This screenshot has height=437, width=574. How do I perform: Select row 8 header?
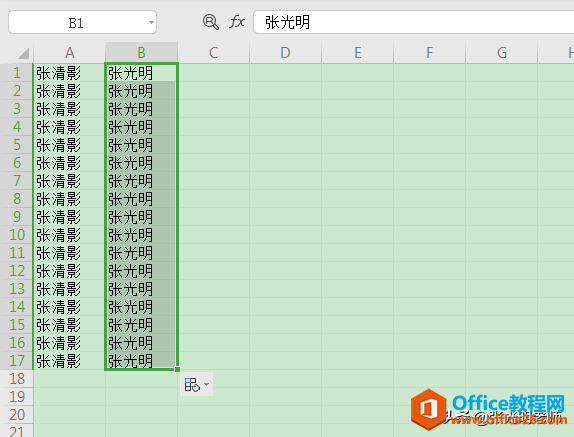(x=17, y=198)
